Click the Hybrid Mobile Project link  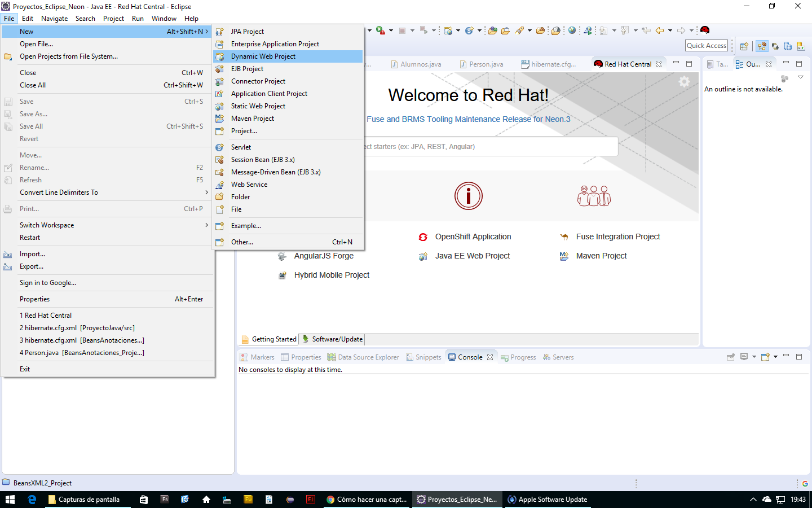(332, 275)
